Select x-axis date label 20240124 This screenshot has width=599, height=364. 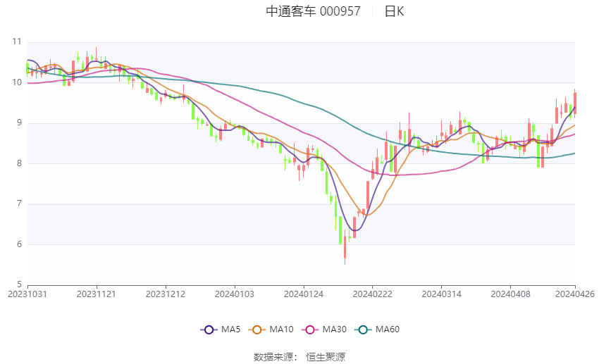(304, 294)
